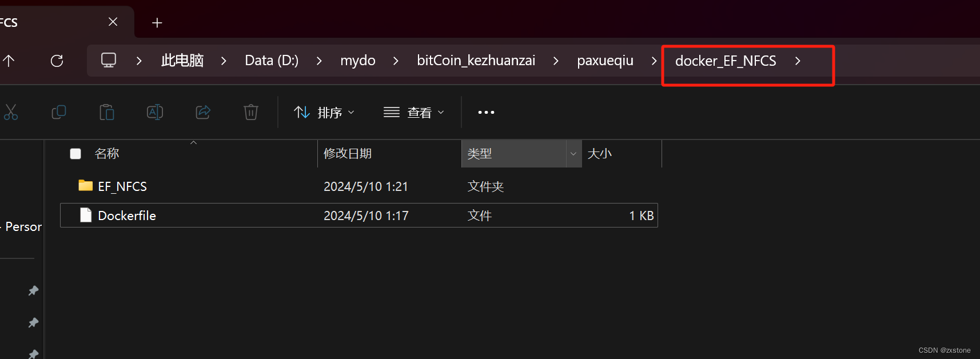The image size is (980, 359).
Task: Expand the 类型 column filter arrow
Action: coord(573,154)
